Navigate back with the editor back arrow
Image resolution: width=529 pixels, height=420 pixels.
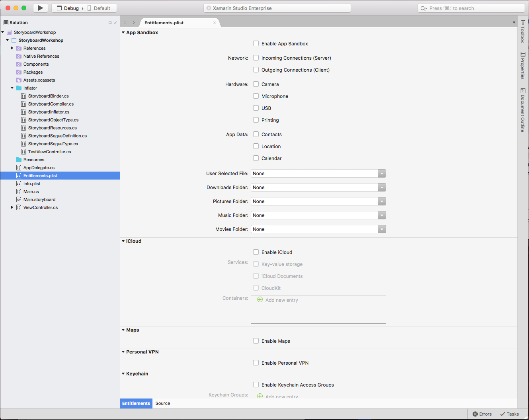[125, 23]
